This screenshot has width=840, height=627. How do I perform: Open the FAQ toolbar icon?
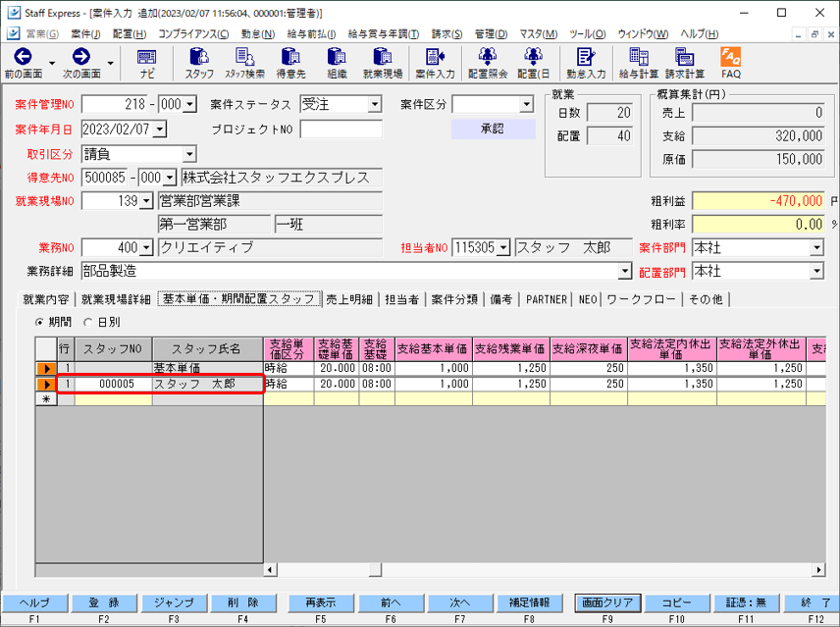tap(731, 56)
